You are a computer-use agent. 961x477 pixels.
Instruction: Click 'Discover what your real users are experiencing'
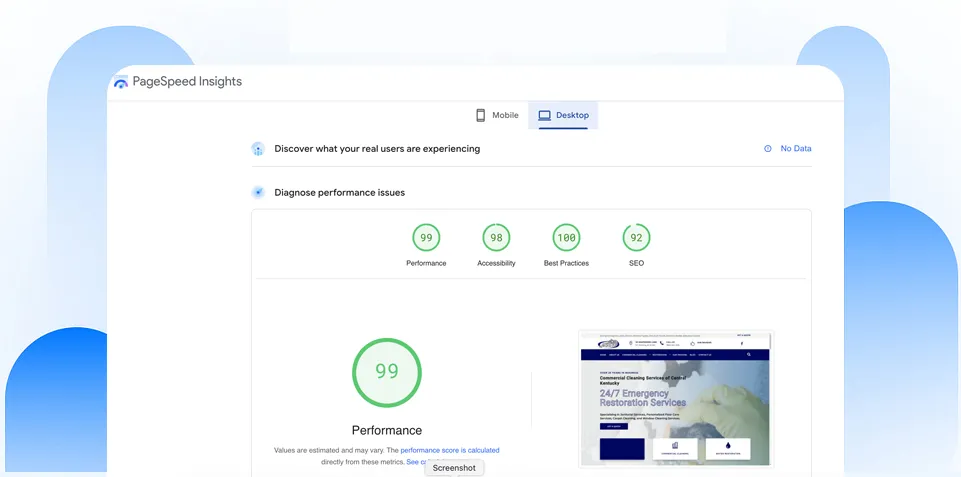pyautogui.click(x=377, y=148)
